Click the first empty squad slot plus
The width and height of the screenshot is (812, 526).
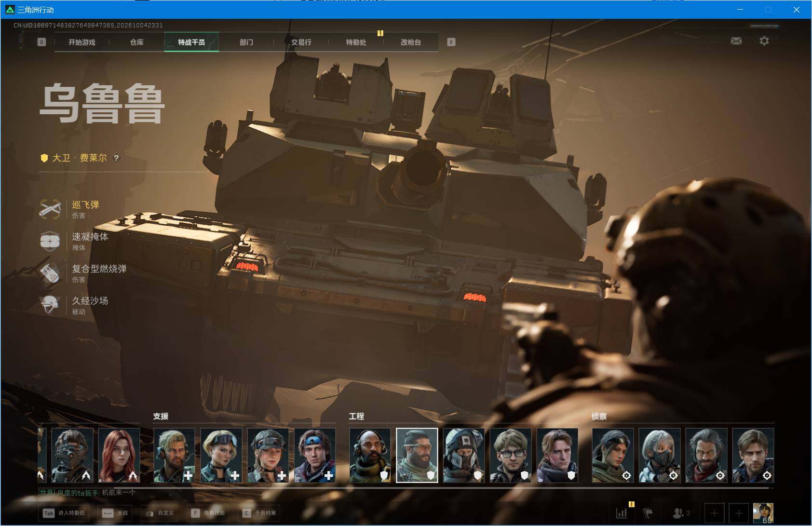pyautogui.click(x=715, y=513)
